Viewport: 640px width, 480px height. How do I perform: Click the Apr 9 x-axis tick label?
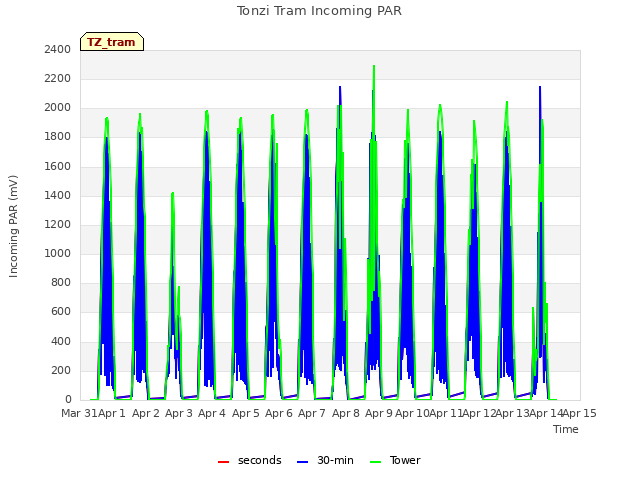point(379,413)
